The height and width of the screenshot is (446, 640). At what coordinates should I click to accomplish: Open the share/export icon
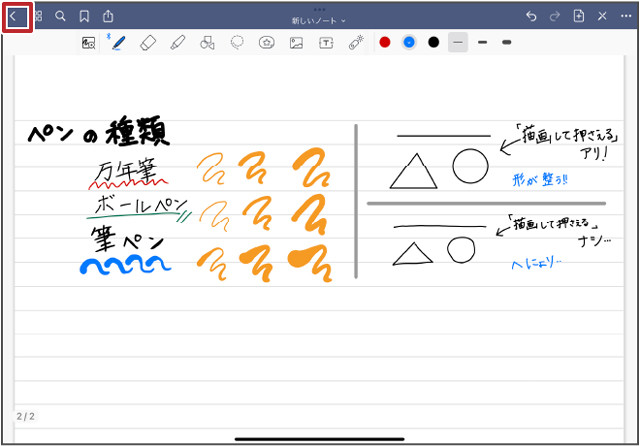tap(108, 16)
